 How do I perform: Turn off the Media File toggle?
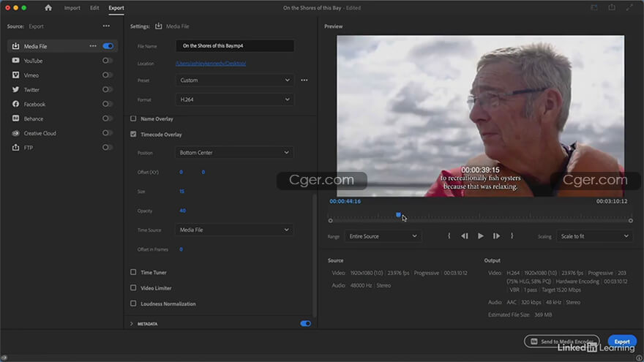click(108, 46)
